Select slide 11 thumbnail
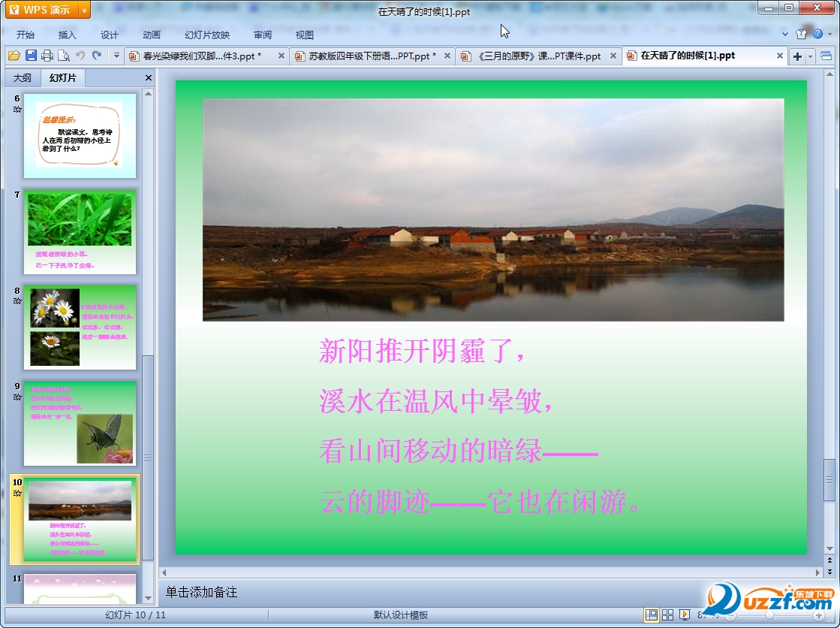 [x=80, y=589]
